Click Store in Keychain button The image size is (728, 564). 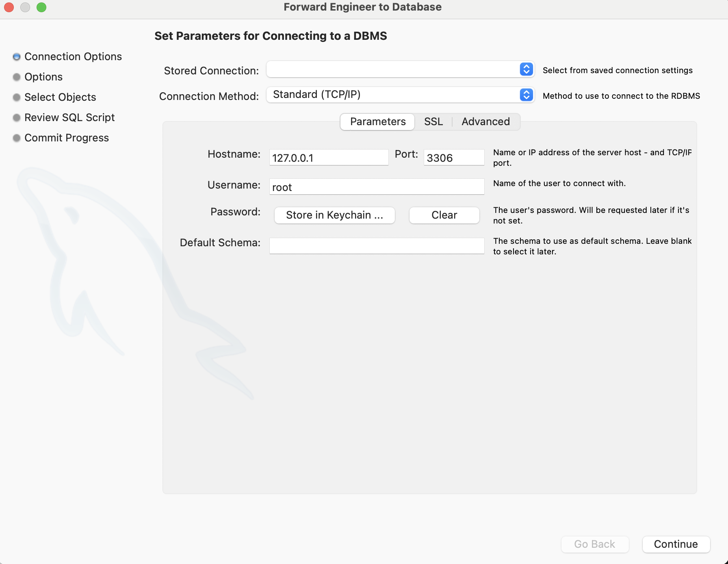click(x=334, y=215)
